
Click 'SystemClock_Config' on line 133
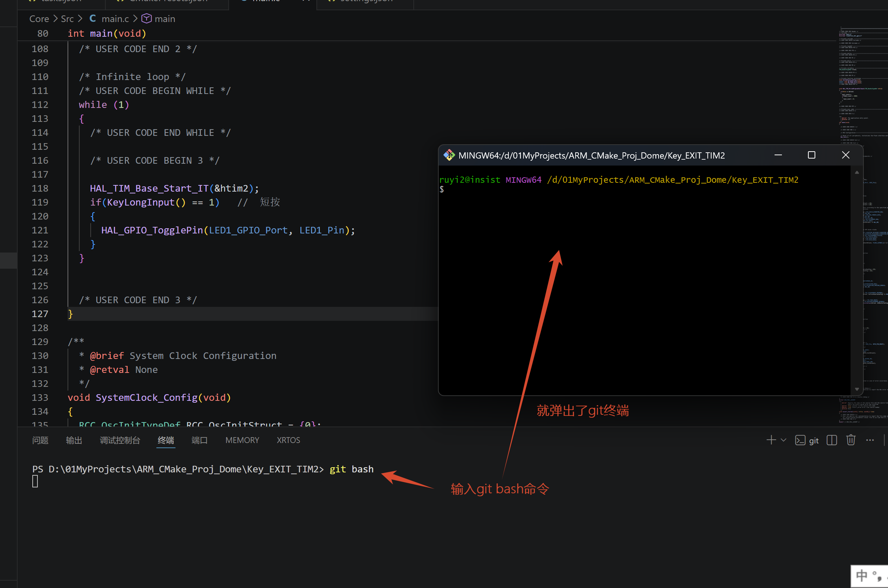146,398
